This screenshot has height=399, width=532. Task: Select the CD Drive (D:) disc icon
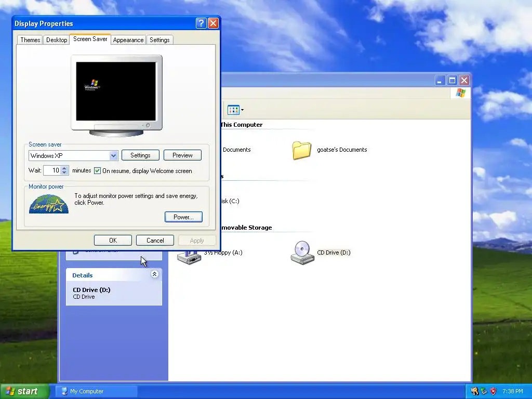click(302, 253)
